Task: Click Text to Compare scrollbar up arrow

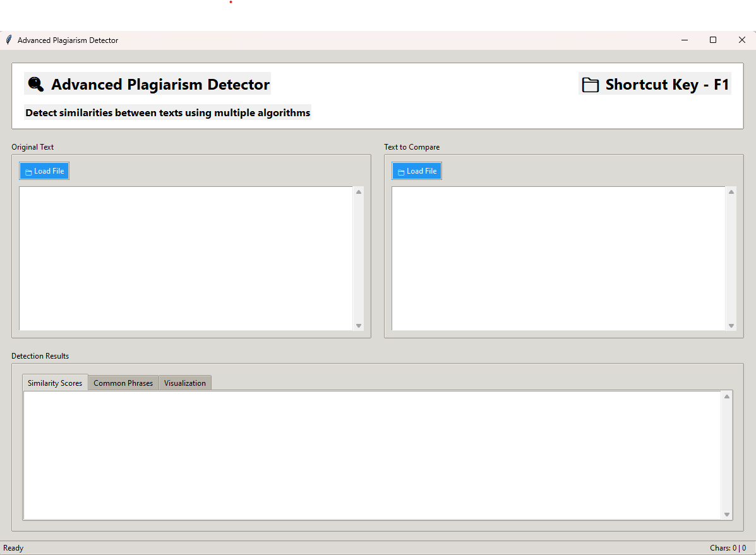Action: (731, 192)
